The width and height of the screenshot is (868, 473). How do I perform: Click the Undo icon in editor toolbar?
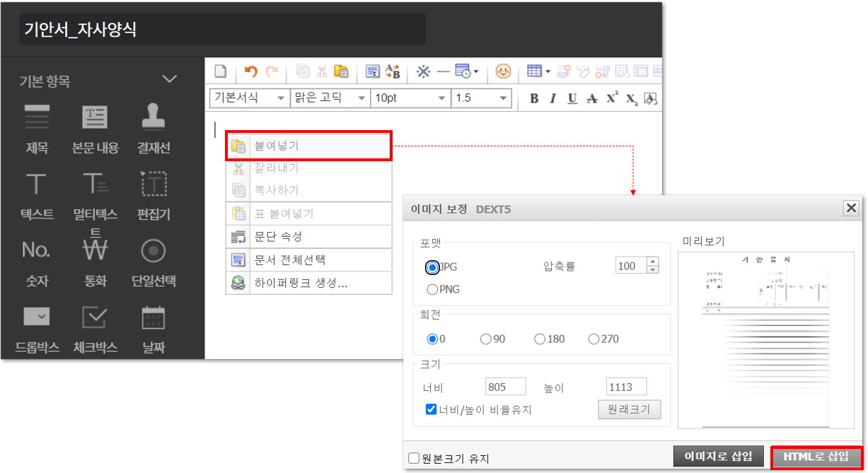[250, 71]
